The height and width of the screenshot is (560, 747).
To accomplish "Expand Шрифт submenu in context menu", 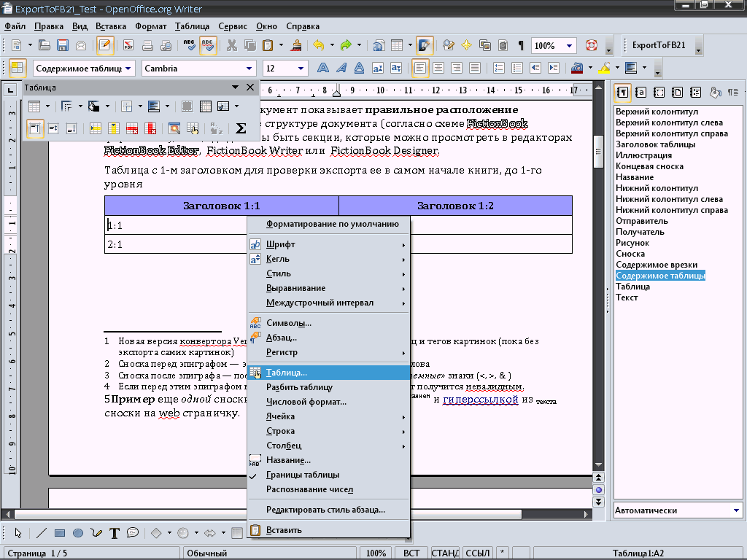I will point(328,244).
